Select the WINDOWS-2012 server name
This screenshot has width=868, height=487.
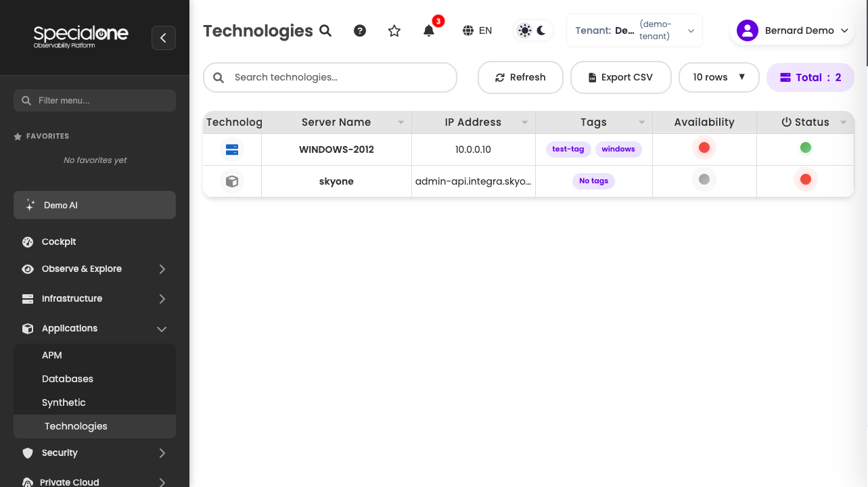[x=336, y=149]
